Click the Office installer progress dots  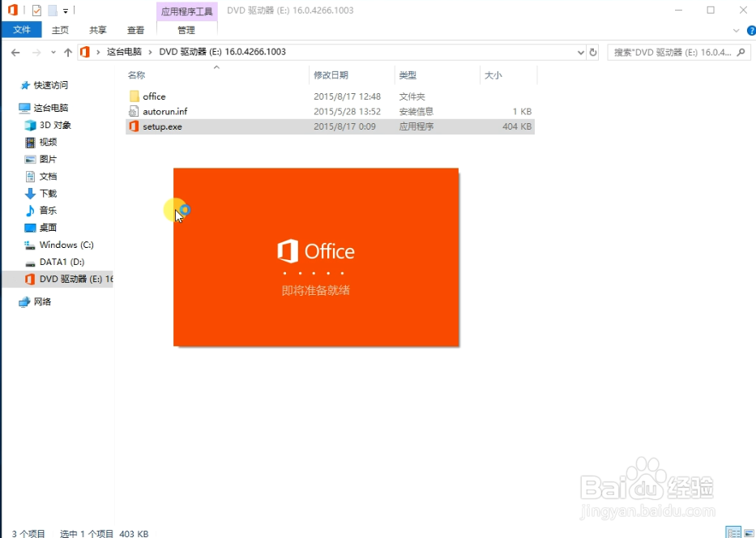pyautogui.click(x=315, y=275)
